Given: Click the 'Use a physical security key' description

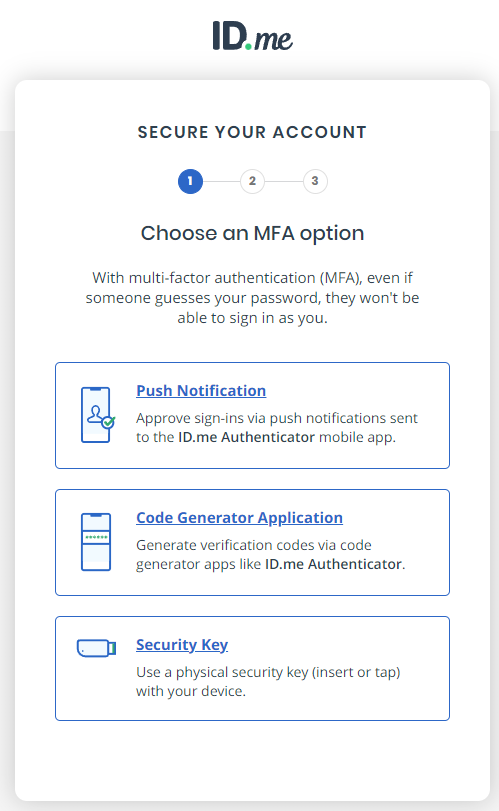Looking at the screenshot, I should click(268, 682).
